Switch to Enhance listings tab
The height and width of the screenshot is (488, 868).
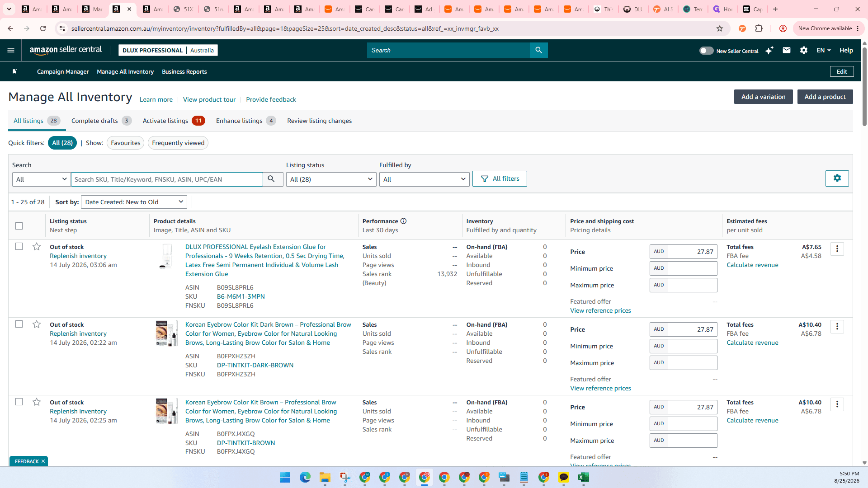246,121
